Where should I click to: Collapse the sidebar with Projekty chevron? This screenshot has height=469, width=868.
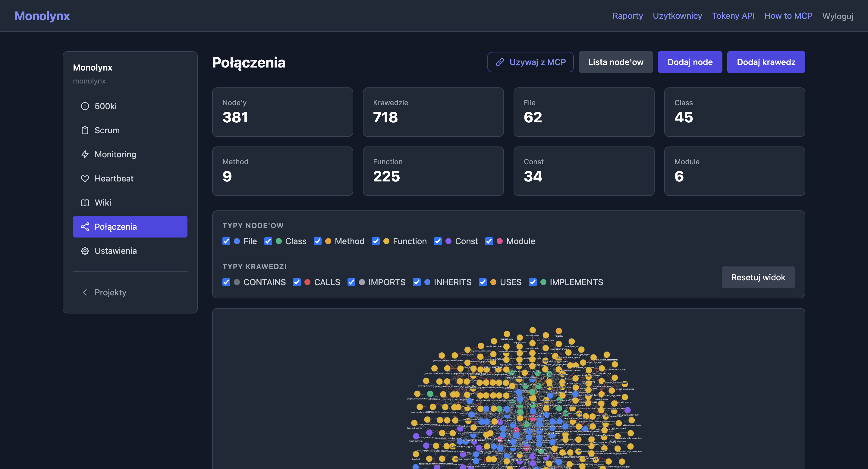(85, 292)
